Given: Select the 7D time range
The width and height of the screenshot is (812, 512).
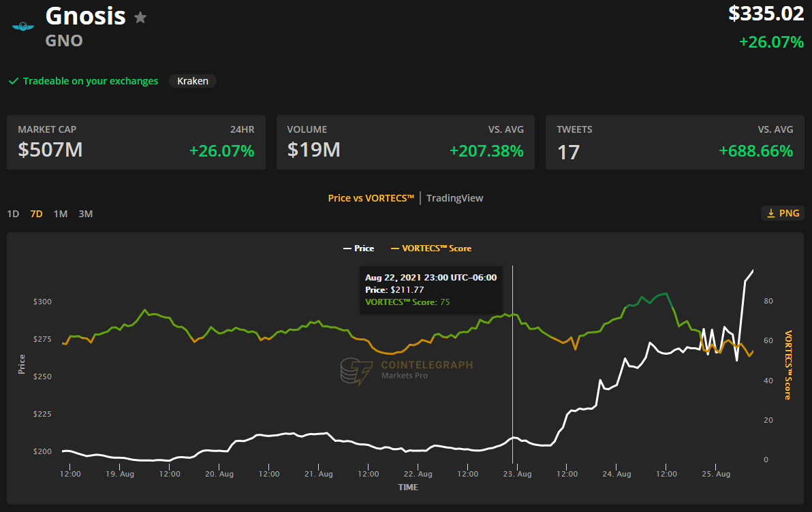Looking at the screenshot, I should click(x=36, y=214).
